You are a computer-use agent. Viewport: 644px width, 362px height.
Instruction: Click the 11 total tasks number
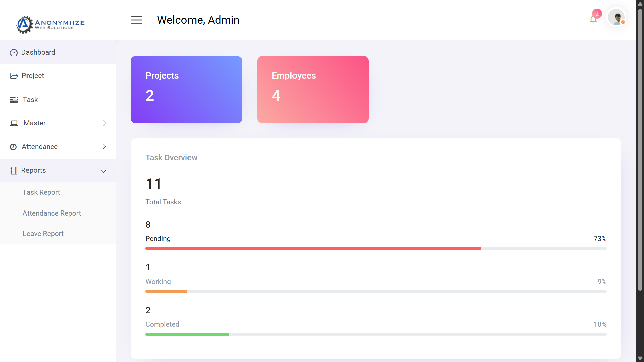[153, 184]
